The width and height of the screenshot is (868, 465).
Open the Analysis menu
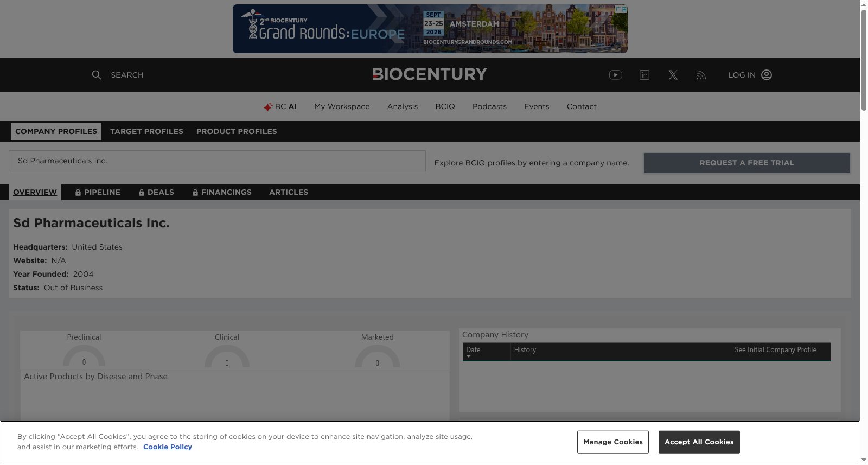403,107
